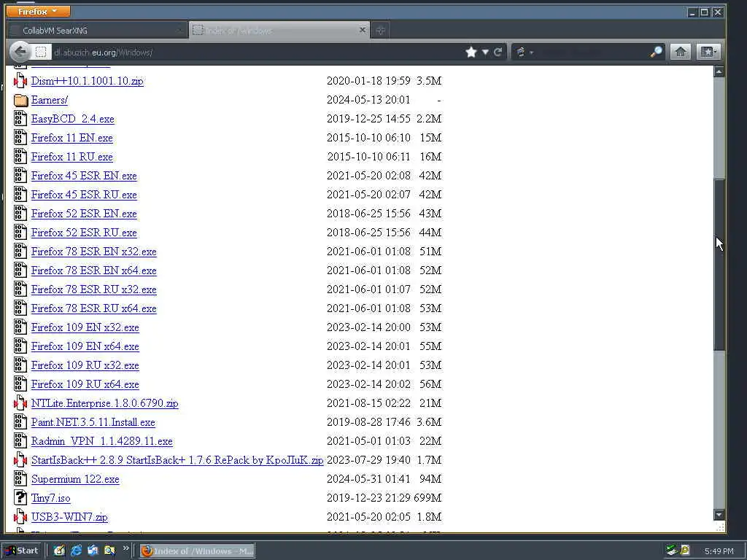
Task: Bookmark this page with the star icon
Action: (471, 52)
